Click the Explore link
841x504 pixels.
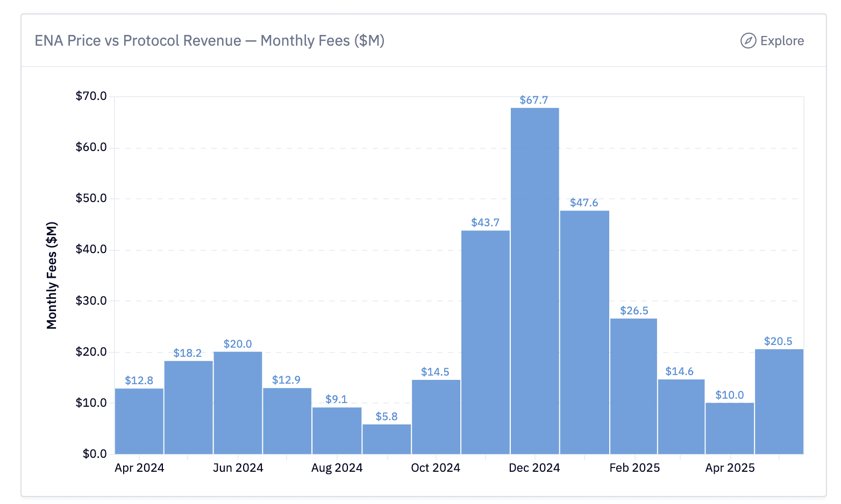783,40
